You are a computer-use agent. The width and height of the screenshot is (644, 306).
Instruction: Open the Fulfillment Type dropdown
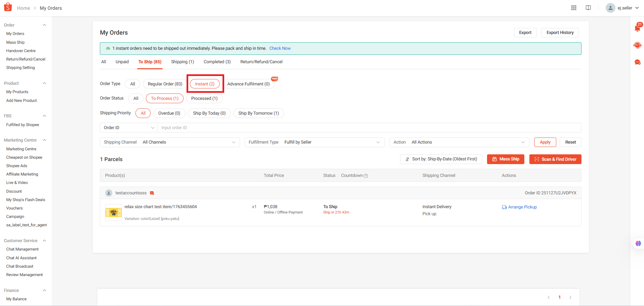tap(315, 142)
